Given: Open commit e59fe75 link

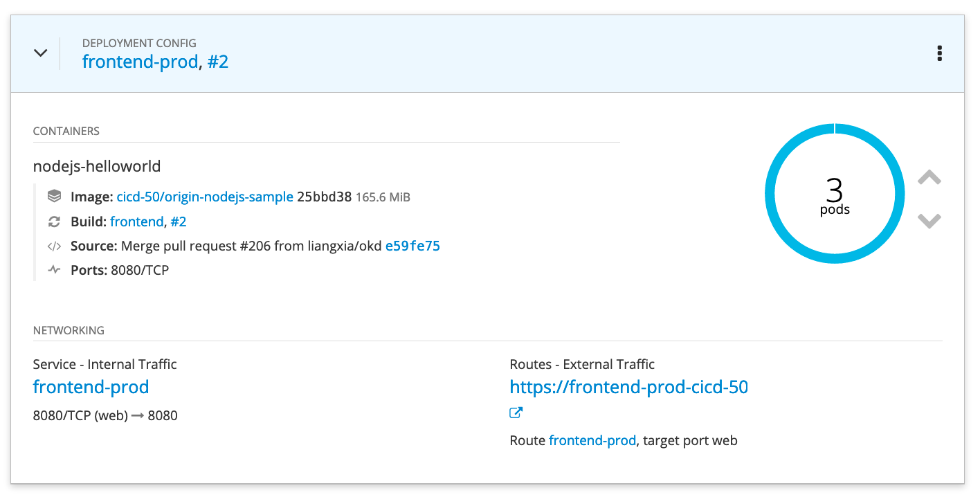Looking at the screenshot, I should (x=412, y=246).
